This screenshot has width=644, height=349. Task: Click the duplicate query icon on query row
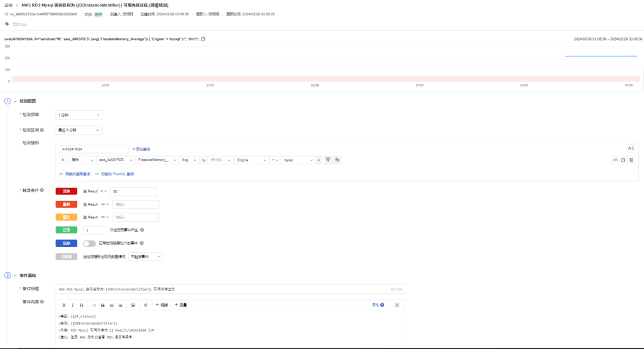[x=623, y=160]
